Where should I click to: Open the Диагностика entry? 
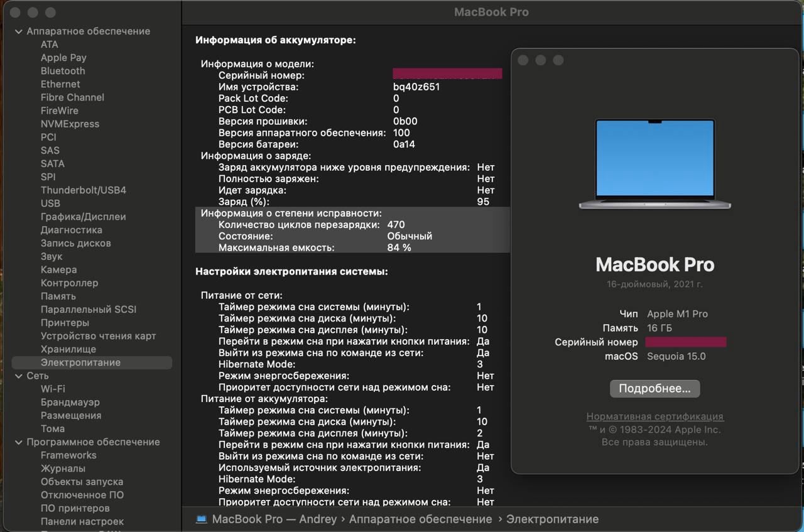72,230
